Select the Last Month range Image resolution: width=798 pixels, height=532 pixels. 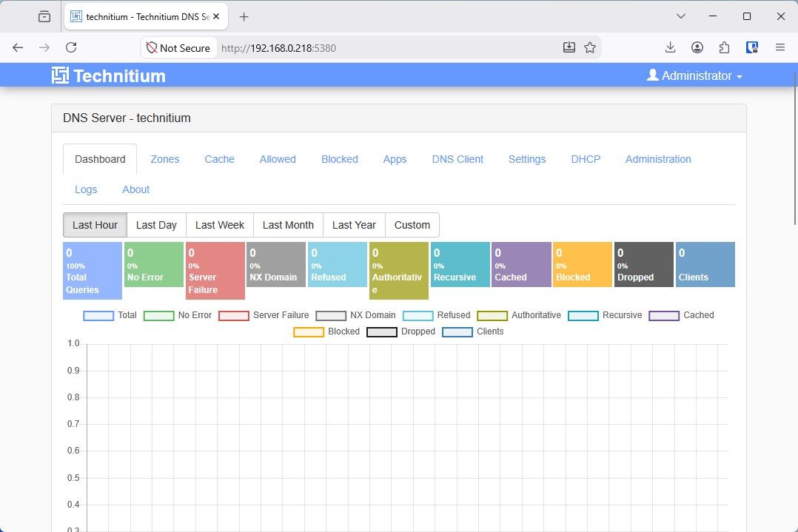(x=288, y=225)
